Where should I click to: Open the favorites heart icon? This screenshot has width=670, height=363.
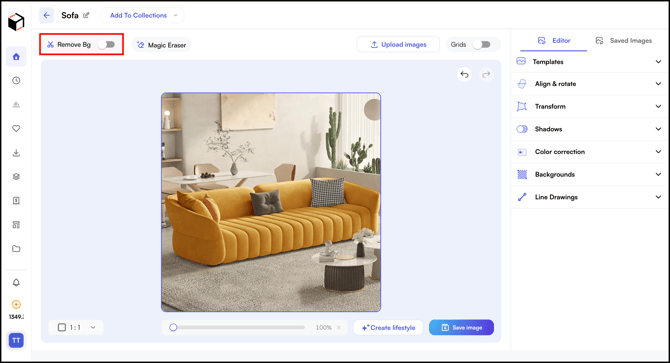tap(16, 128)
